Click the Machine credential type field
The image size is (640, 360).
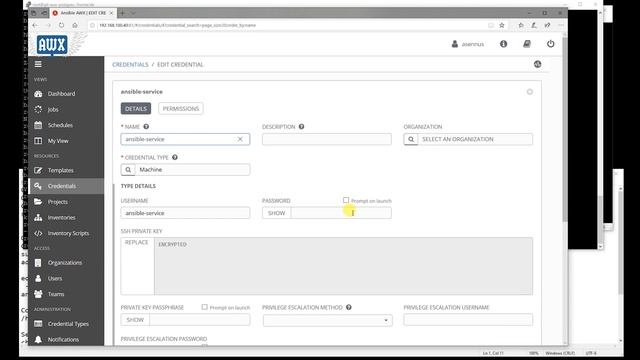pyautogui.click(x=192, y=170)
